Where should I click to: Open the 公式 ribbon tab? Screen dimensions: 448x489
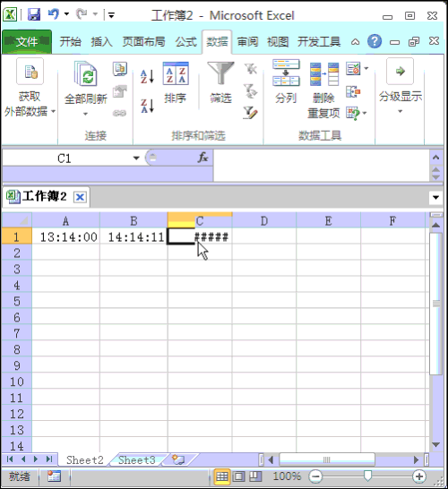(x=186, y=42)
